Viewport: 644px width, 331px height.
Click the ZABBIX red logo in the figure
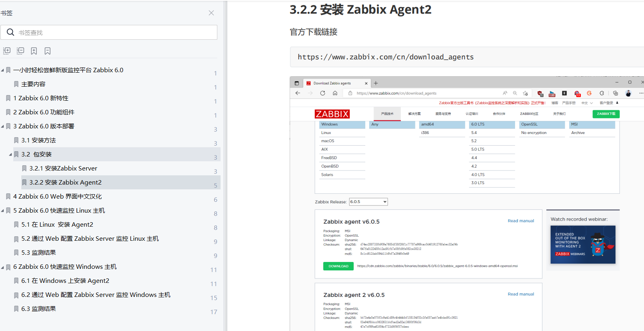click(x=332, y=114)
